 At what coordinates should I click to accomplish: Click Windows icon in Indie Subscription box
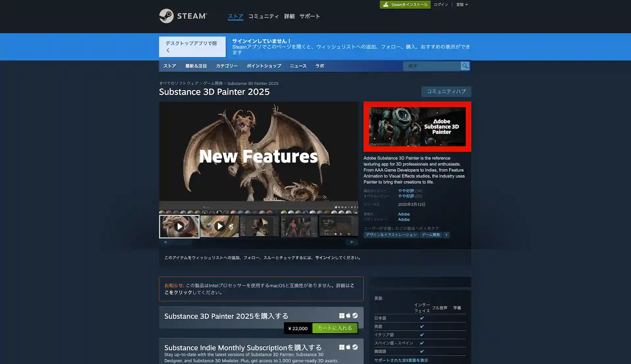(x=342, y=347)
